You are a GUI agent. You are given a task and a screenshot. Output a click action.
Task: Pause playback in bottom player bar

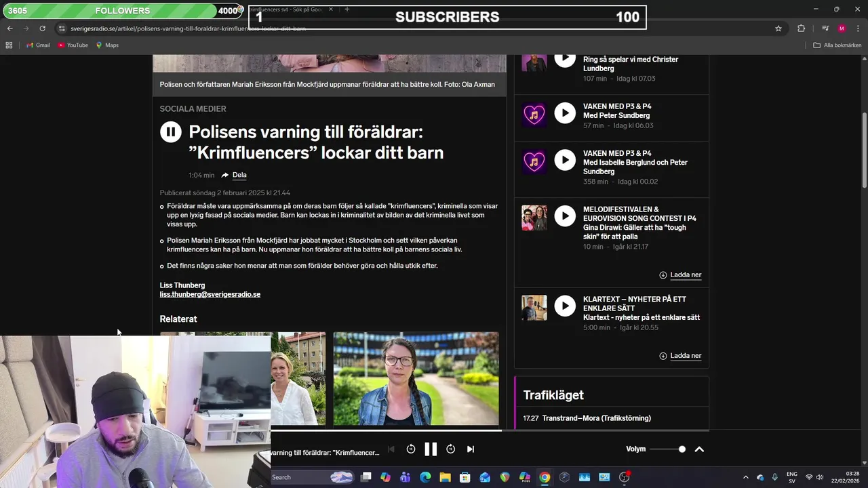pyautogui.click(x=431, y=449)
